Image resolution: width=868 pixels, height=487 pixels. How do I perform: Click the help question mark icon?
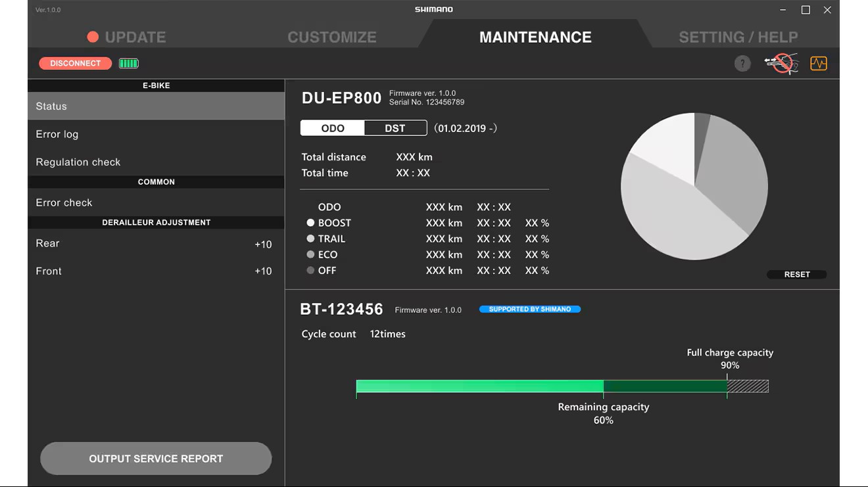click(x=742, y=64)
